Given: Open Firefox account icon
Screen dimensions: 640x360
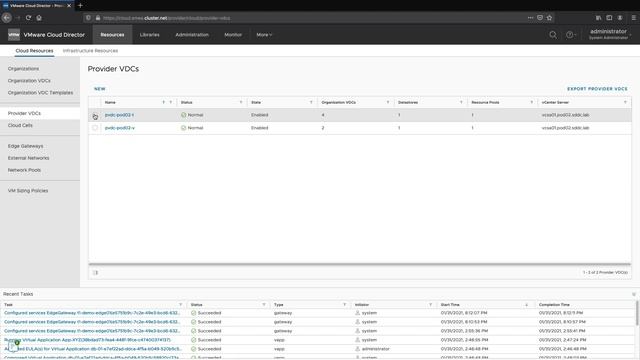Looking at the screenshot, I should point(620,18).
